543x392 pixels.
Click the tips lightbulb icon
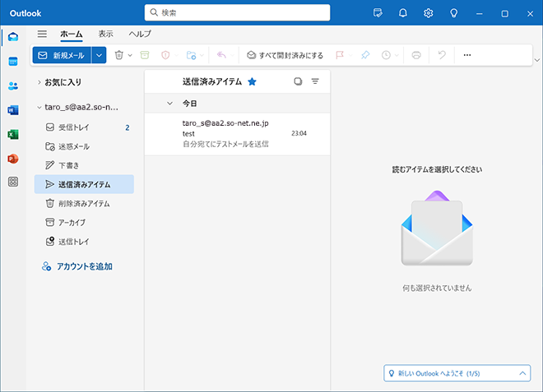[453, 13]
